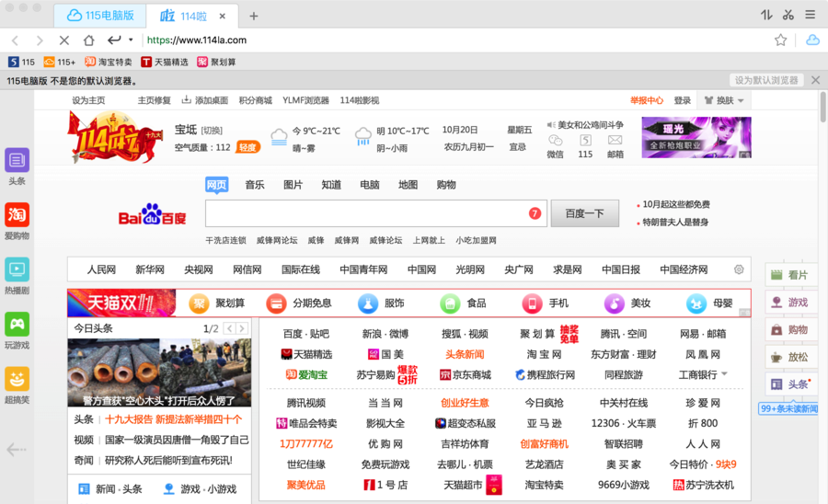Switch city with 切换 link

coord(212,131)
